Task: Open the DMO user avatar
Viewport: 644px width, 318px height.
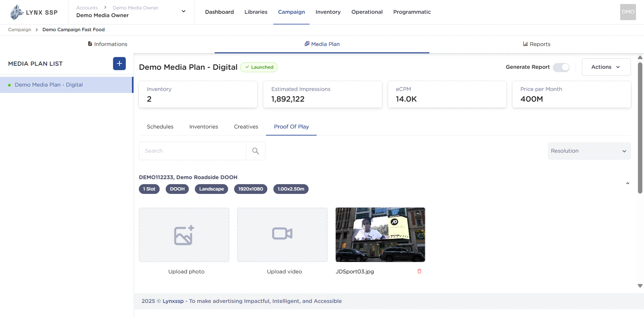Action: pyautogui.click(x=628, y=12)
